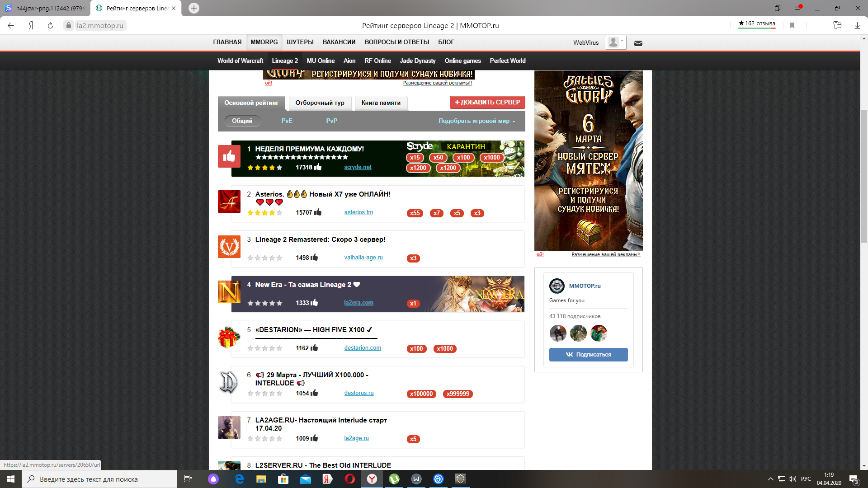Click the Scryde thumbs-up vote icon
This screenshot has width=868, height=488.
tap(229, 156)
